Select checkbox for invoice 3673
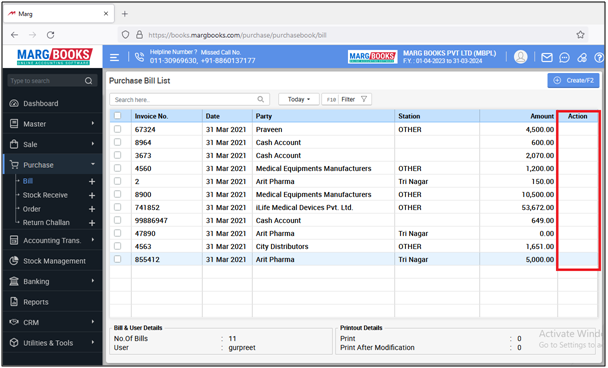Viewport: 608px width, 368px height. [x=117, y=155]
